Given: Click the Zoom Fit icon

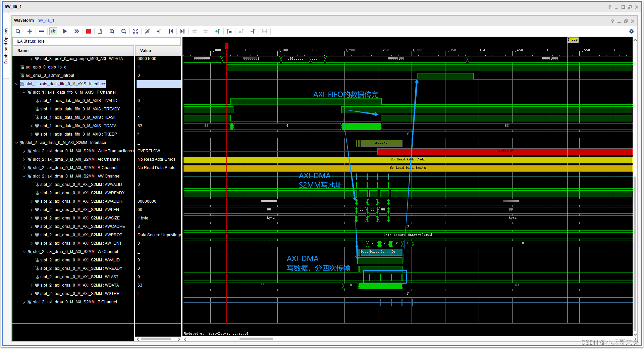Looking at the screenshot, I should (x=136, y=31).
